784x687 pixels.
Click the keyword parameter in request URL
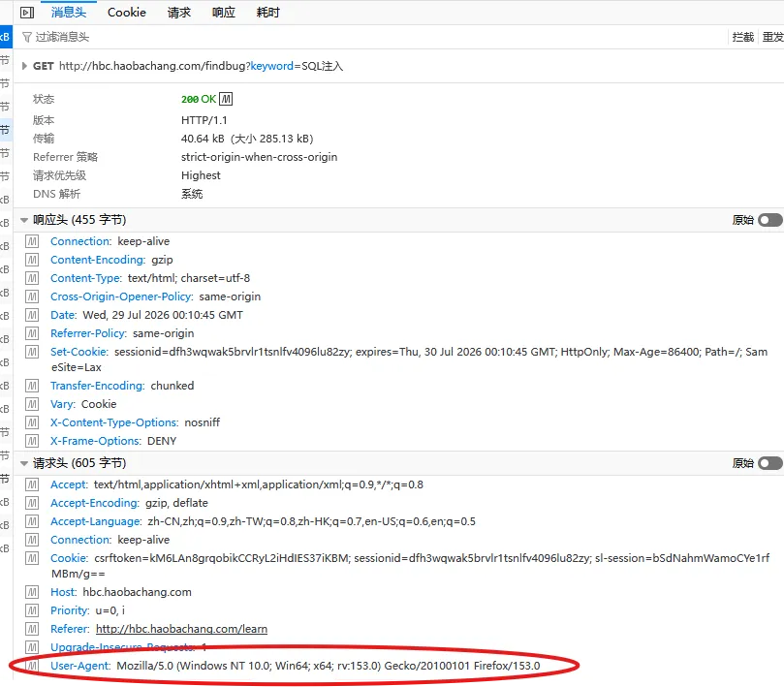272,66
